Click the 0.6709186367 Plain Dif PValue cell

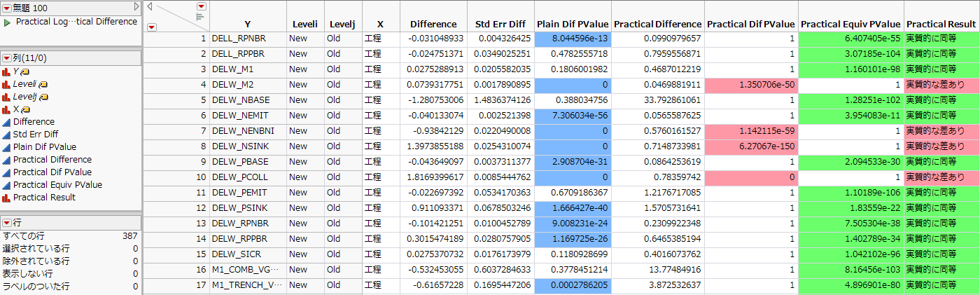point(573,193)
